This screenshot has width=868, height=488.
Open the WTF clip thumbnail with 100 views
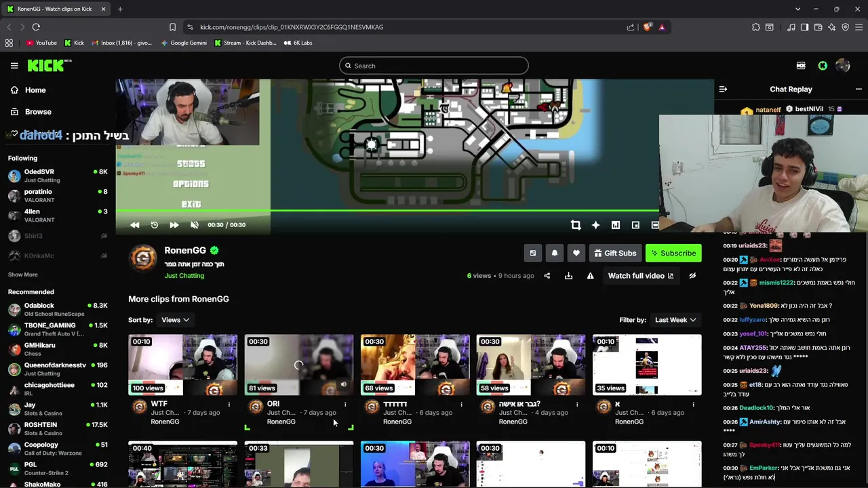pyautogui.click(x=183, y=365)
